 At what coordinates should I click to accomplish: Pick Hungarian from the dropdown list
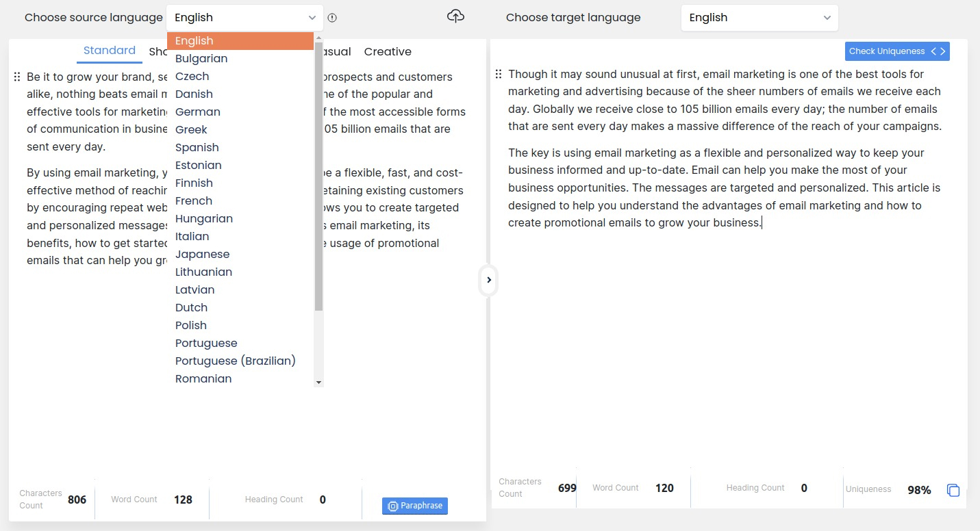[x=240, y=219]
